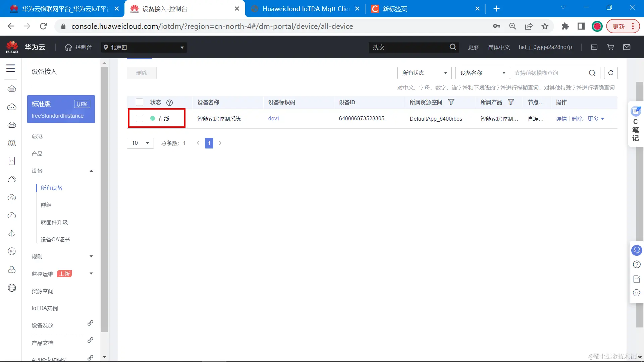
Task: Open the shopping cart icon
Action: pyautogui.click(x=610, y=47)
